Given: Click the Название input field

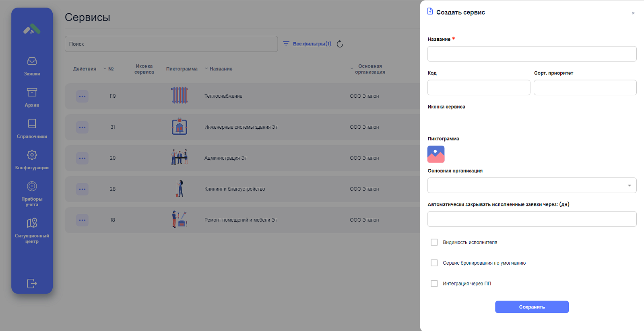Looking at the screenshot, I should click(532, 54).
